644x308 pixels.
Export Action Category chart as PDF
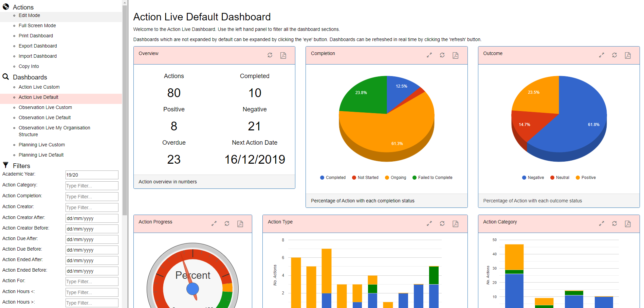[x=628, y=224]
